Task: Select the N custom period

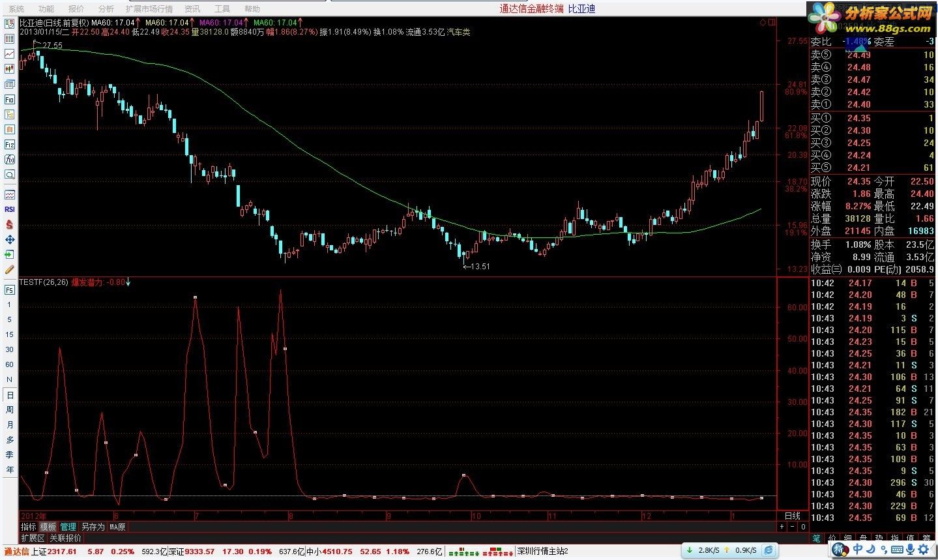Action: point(9,379)
